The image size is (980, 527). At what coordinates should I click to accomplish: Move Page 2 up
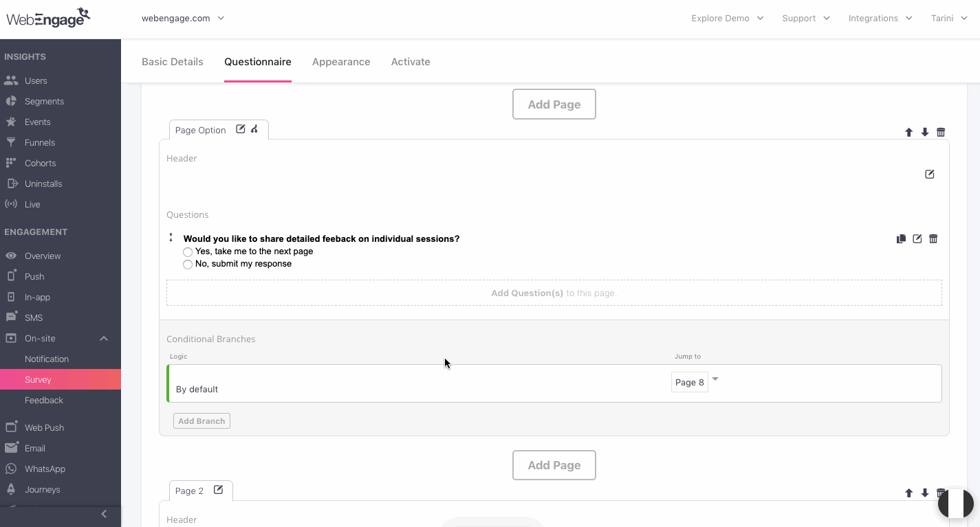pos(908,493)
